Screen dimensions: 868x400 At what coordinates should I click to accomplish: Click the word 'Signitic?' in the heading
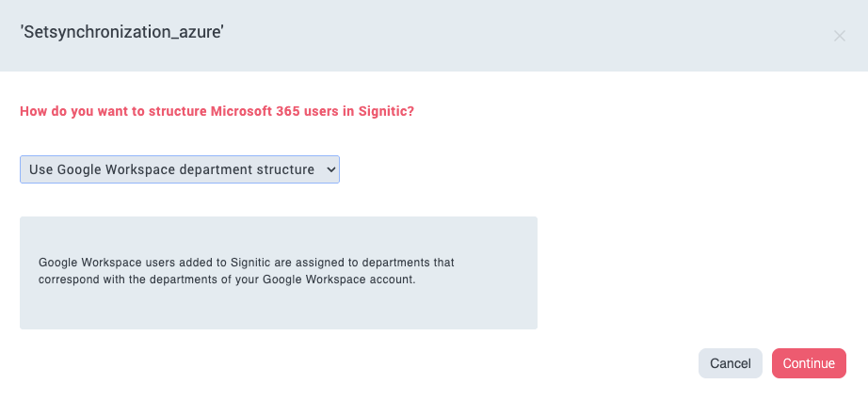(x=385, y=111)
